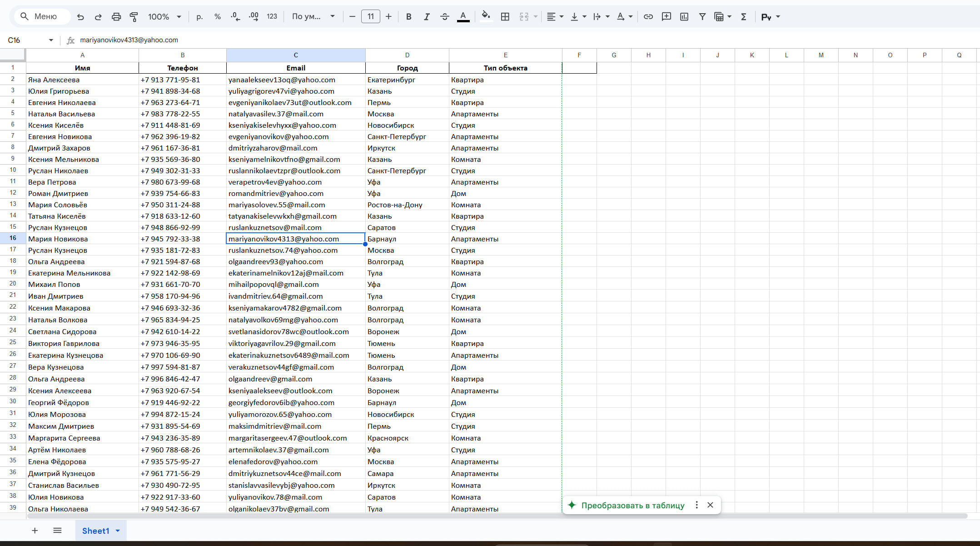Open Sheet1 tab dropdown arrow
980x546 pixels.
118,531
